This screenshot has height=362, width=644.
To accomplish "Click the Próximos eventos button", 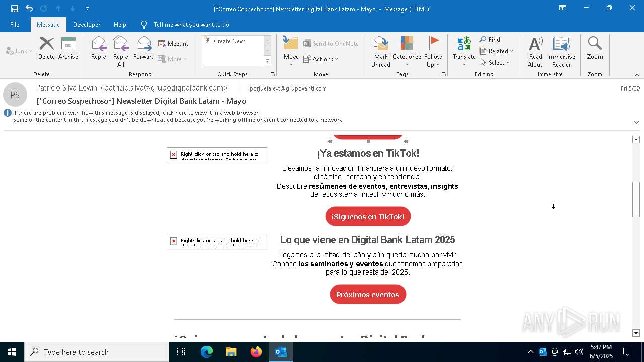I will point(368,295).
